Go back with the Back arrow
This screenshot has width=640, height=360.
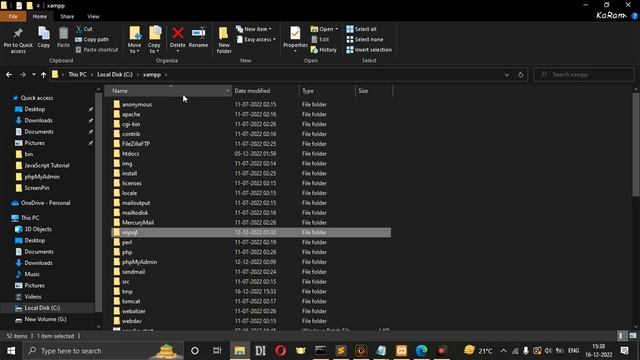click(9, 75)
